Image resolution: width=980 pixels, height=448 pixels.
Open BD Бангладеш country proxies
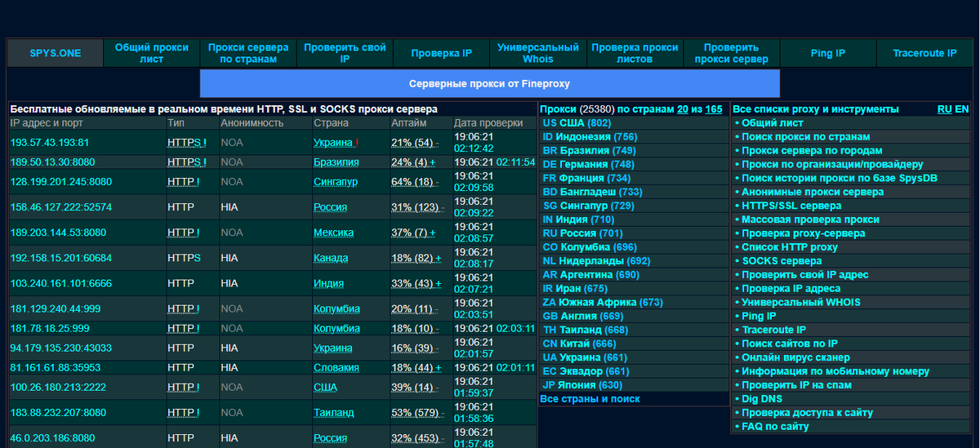(592, 192)
